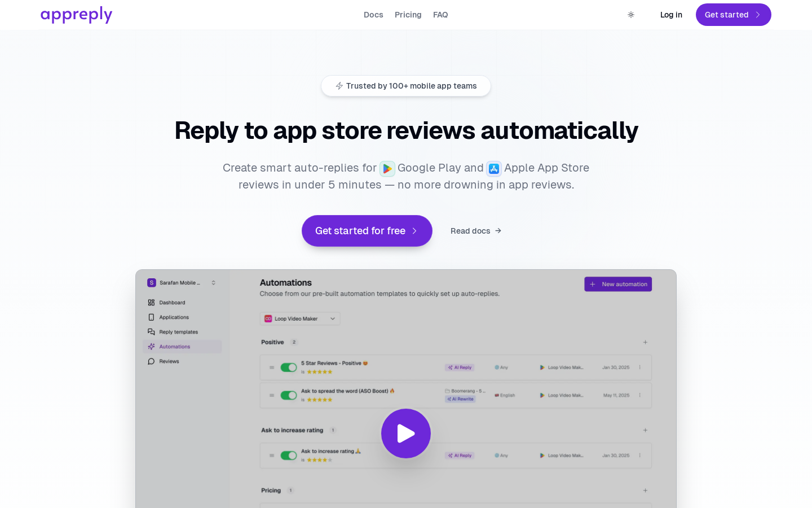Viewport: 812px width, 508px height.
Task: Select Dashboard in the sidebar
Action: click(x=182, y=303)
